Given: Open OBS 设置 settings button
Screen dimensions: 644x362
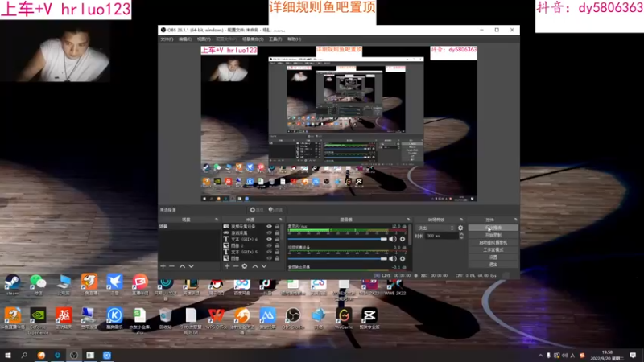Looking at the screenshot, I should pos(493,257).
